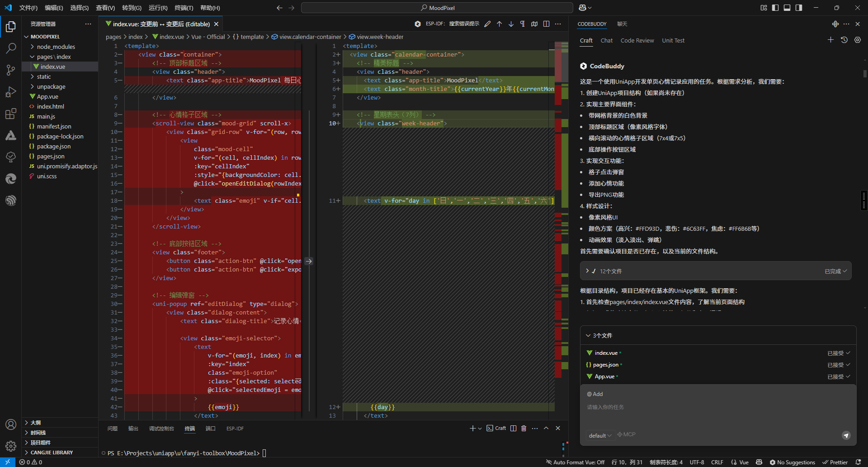Click the send message arrow in CodeBuddy
This screenshot has width=868, height=467.
click(846, 435)
